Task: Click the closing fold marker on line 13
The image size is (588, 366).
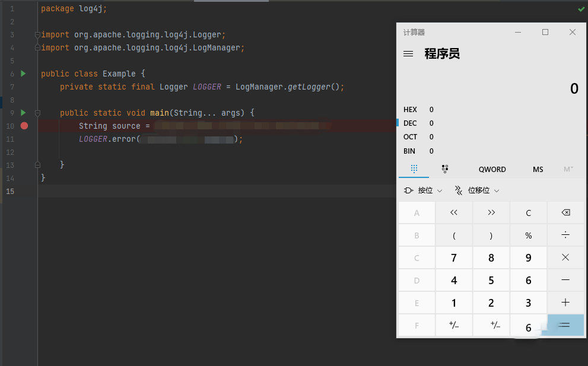Action: (37, 164)
